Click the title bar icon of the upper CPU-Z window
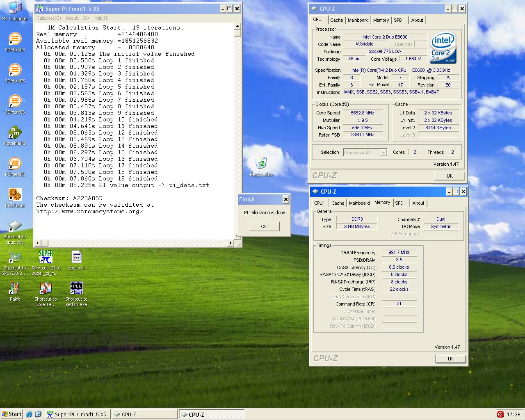525x420 pixels. coord(314,8)
